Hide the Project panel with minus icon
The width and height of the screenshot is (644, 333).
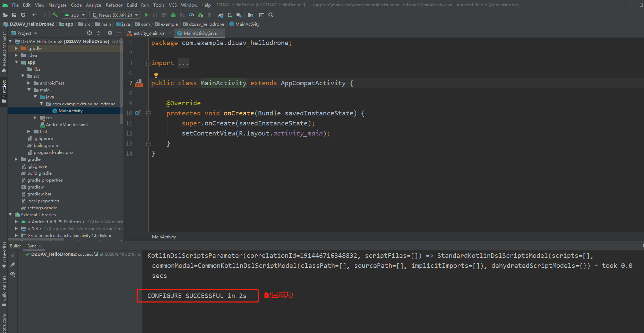point(119,33)
